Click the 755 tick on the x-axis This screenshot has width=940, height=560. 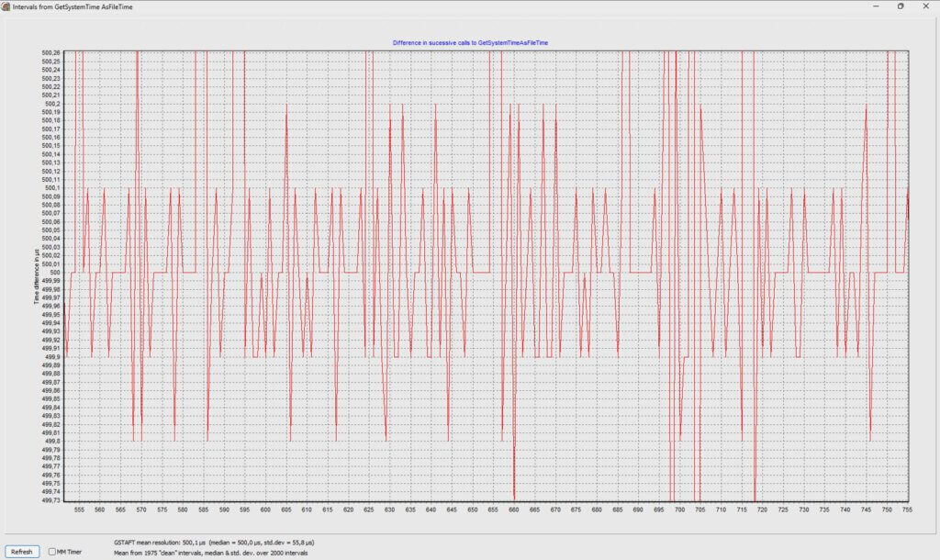(907, 510)
